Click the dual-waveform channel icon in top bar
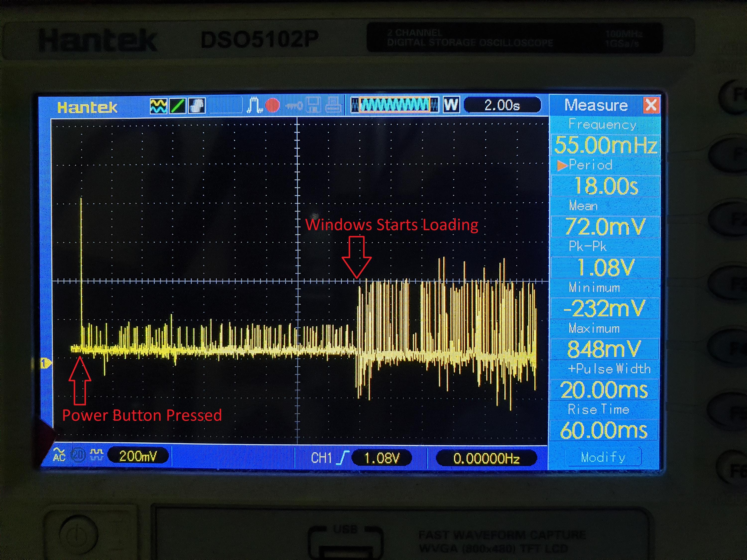The height and width of the screenshot is (560, 747). (x=158, y=106)
